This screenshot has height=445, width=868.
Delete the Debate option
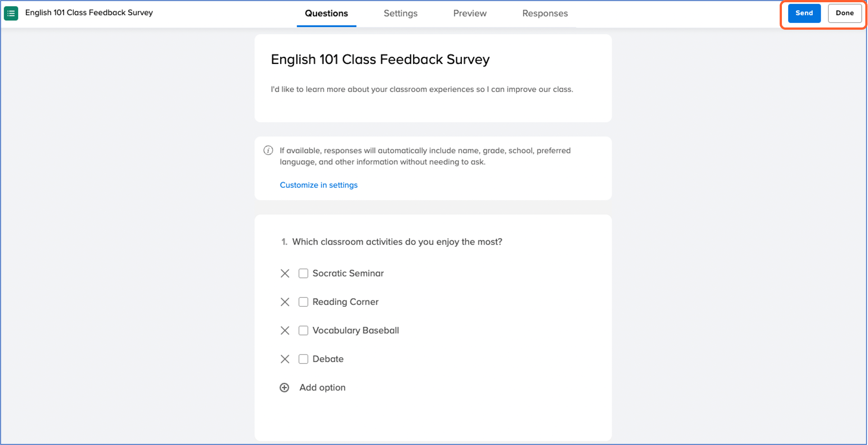[x=285, y=359]
